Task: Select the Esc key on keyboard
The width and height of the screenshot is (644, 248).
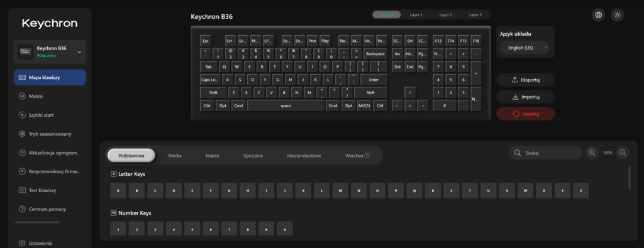Action: click(x=206, y=41)
